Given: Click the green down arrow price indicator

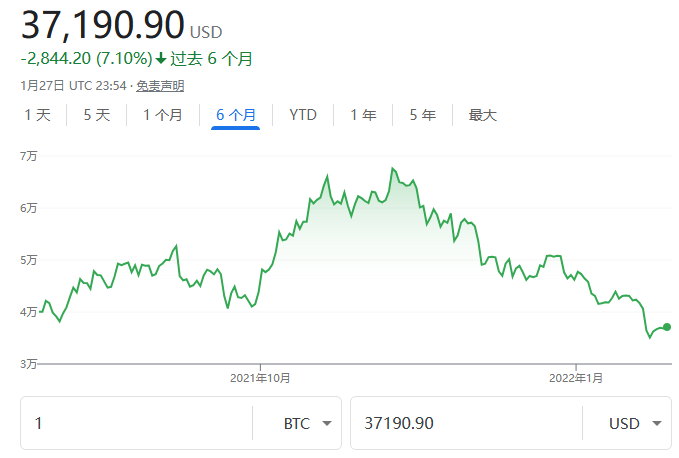Looking at the screenshot, I should click(x=161, y=58).
